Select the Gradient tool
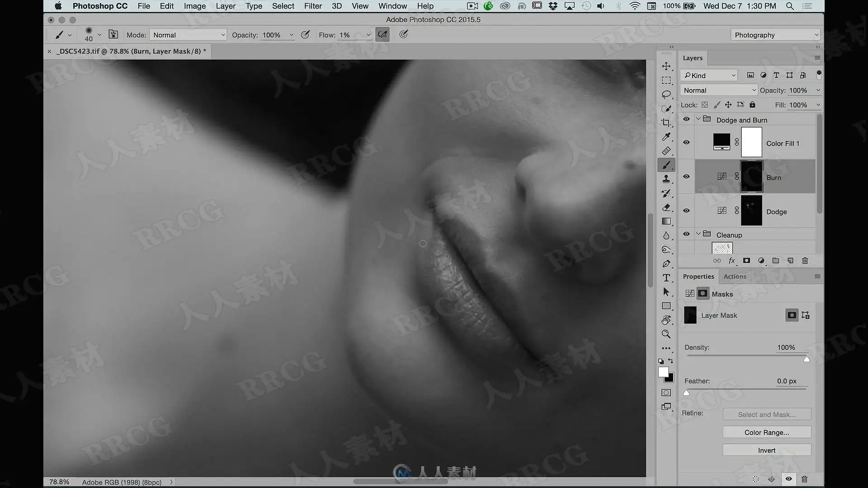 point(666,221)
